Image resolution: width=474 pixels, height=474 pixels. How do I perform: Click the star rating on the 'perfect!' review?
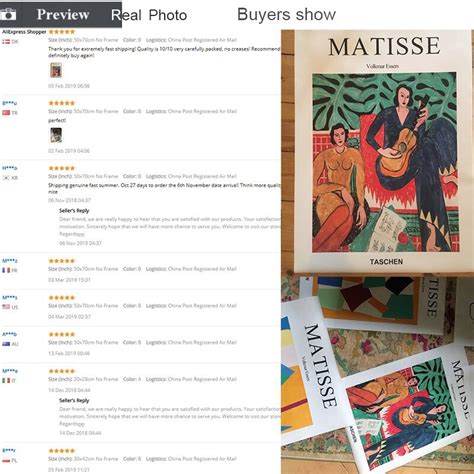pyautogui.click(x=62, y=103)
